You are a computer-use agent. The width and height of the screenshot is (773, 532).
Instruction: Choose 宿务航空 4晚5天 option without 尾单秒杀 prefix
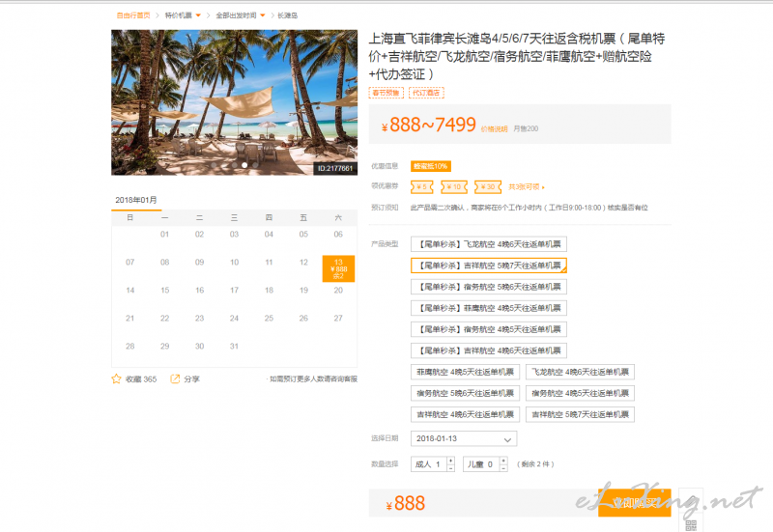tap(580, 393)
